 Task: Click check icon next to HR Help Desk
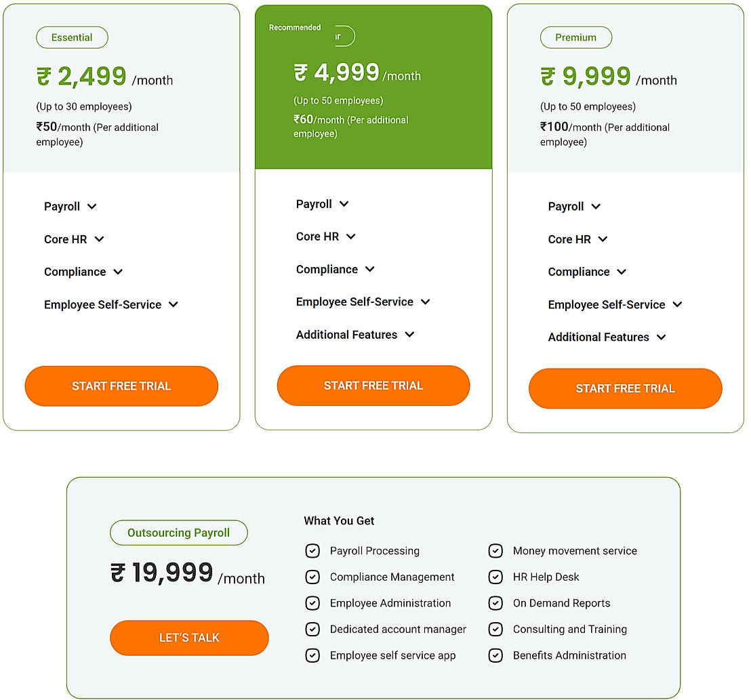495,577
